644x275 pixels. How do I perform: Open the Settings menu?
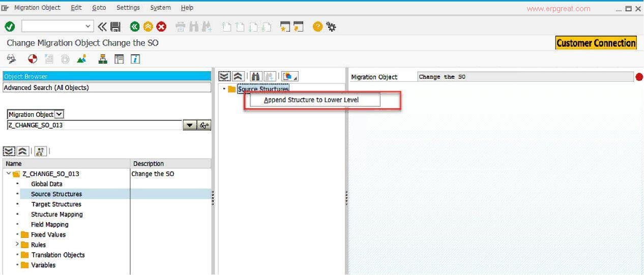pyautogui.click(x=128, y=8)
